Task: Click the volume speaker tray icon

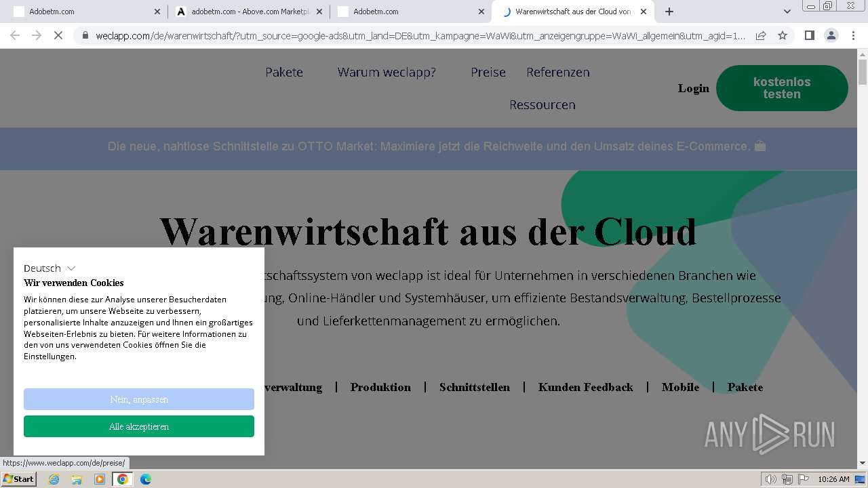Action: (771, 479)
